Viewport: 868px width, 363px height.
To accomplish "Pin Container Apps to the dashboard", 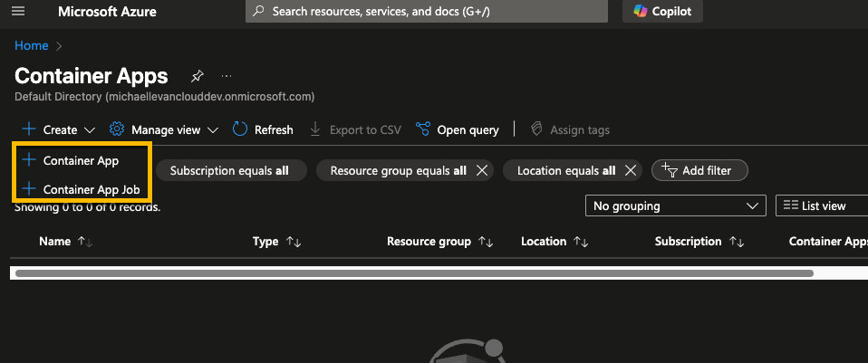I will pyautogui.click(x=197, y=76).
